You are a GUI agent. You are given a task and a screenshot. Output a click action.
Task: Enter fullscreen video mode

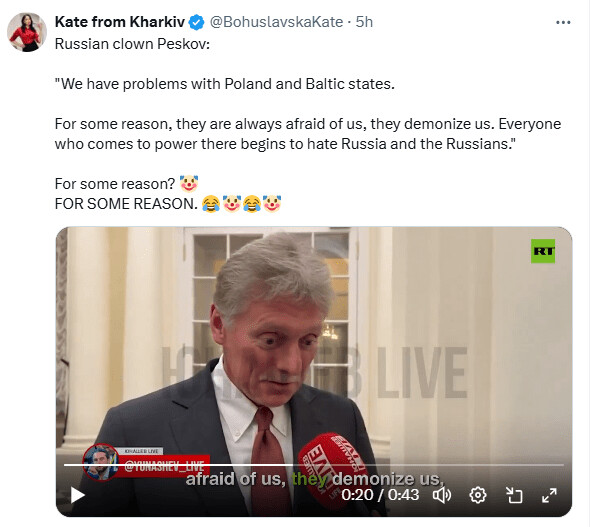click(x=549, y=494)
